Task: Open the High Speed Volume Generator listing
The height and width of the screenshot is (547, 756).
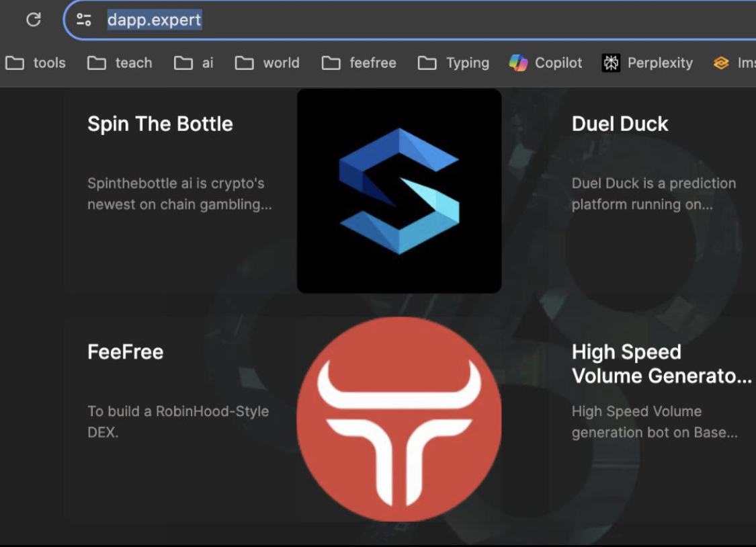Action: coord(659,364)
